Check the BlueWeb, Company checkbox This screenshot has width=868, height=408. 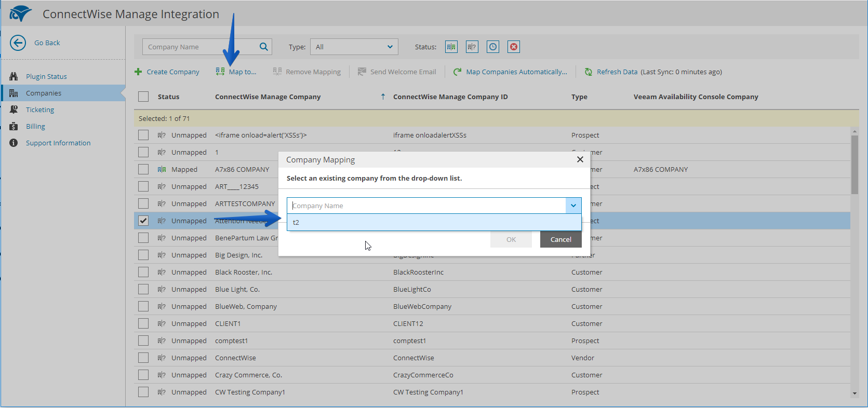tap(143, 306)
